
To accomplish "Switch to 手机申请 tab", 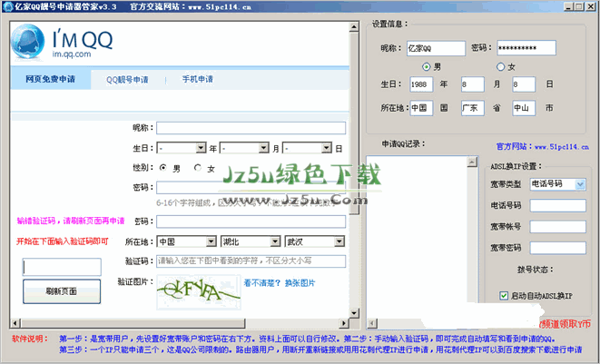I will click(x=198, y=79).
